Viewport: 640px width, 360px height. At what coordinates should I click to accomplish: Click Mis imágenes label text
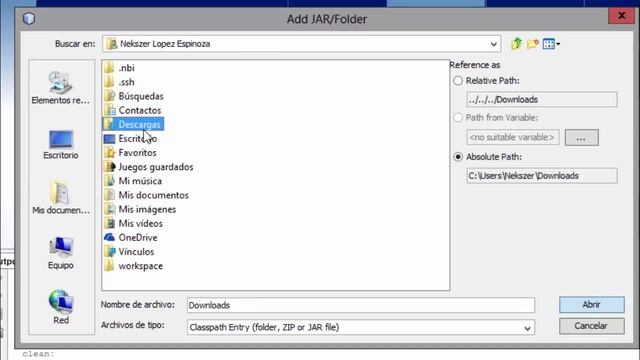pyautogui.click(x=147, y=209)
